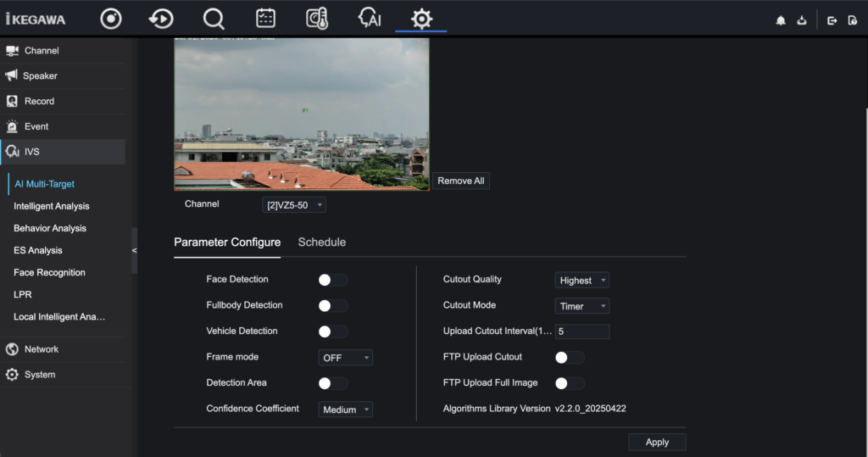
Task: Enable the Face Detection toggle
Action: tap(332, 280)
